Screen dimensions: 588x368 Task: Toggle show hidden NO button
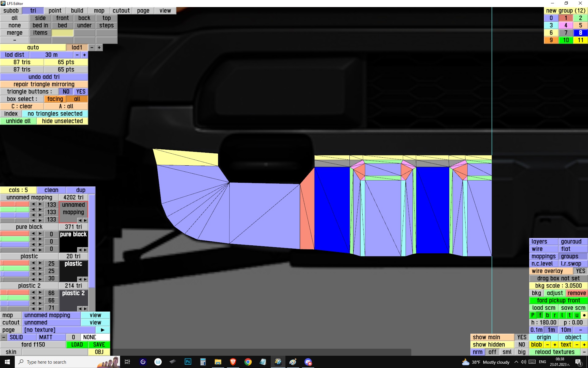tap(522, 345)
